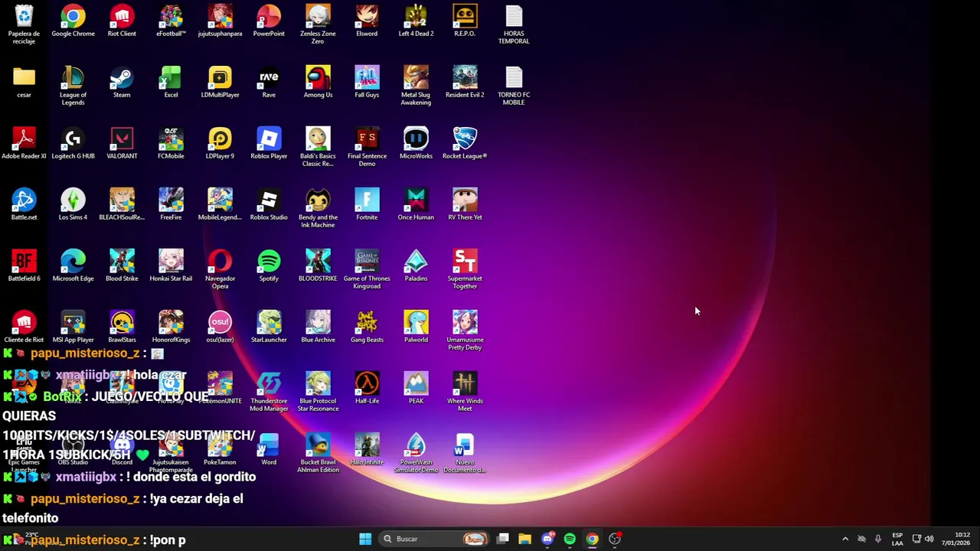Select the Thunderstore Mod Manager icon
Screen dimensions: 980x551
pos(269,392)
